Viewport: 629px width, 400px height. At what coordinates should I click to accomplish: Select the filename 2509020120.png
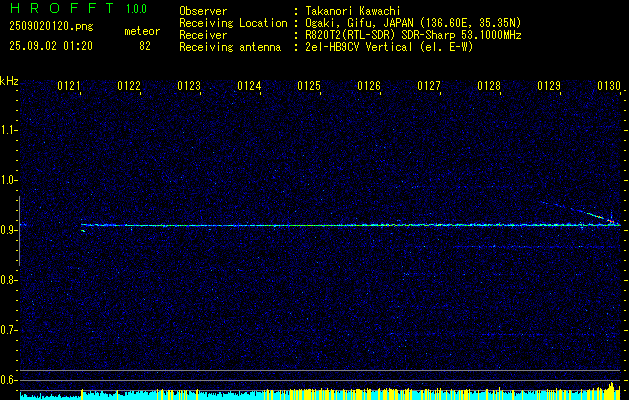point(51,27)
